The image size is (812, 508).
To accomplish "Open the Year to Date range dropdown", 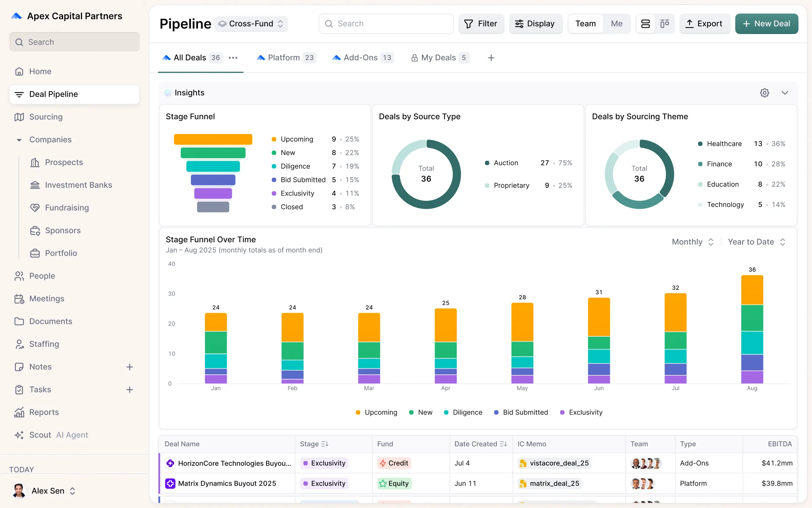I will coord(756,242).
